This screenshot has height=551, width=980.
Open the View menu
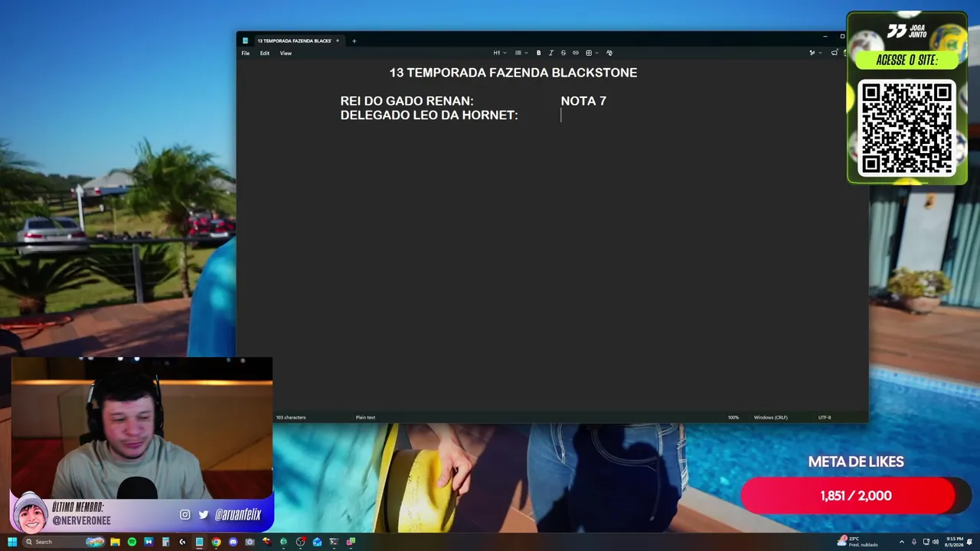pos(286,53)
